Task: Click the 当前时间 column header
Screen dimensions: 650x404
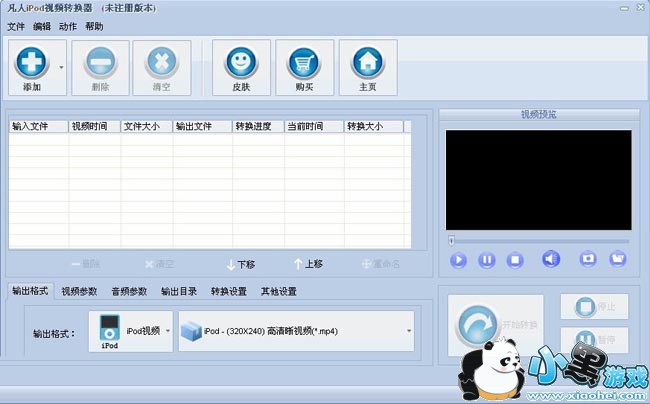Action: coord(314,126)
